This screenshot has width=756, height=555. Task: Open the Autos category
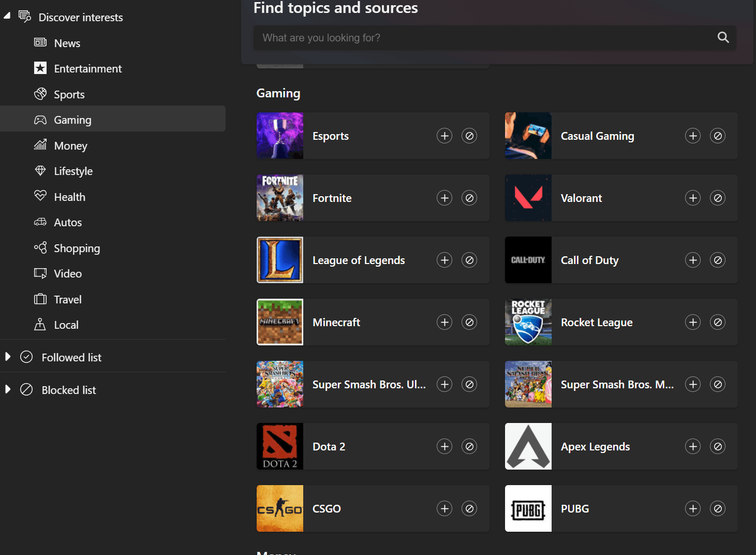pos(113,222)
